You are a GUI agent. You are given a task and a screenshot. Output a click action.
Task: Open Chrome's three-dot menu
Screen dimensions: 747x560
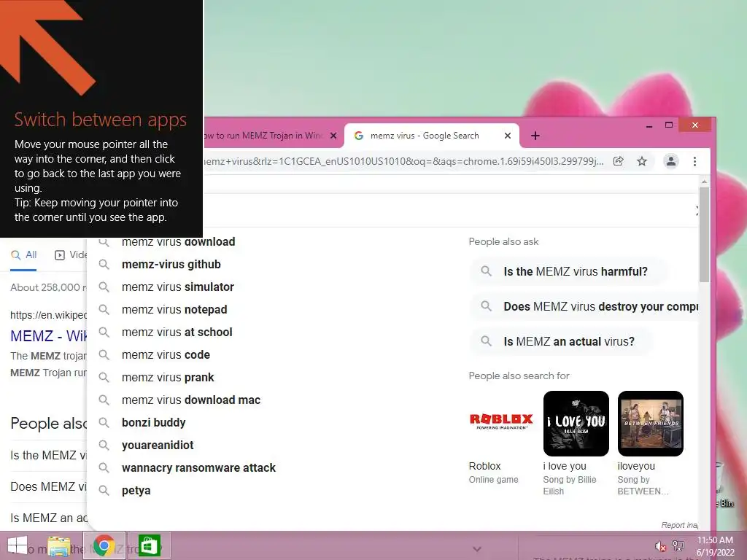(x=694, y=161)
